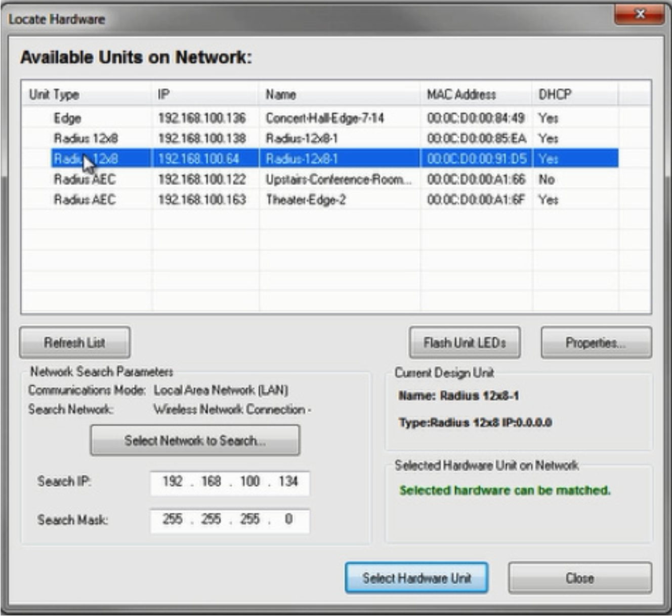This screenshot has width=672, height=616.
Task: Confirm with Select Hardware Unit button
Action: tap(416, 578)
